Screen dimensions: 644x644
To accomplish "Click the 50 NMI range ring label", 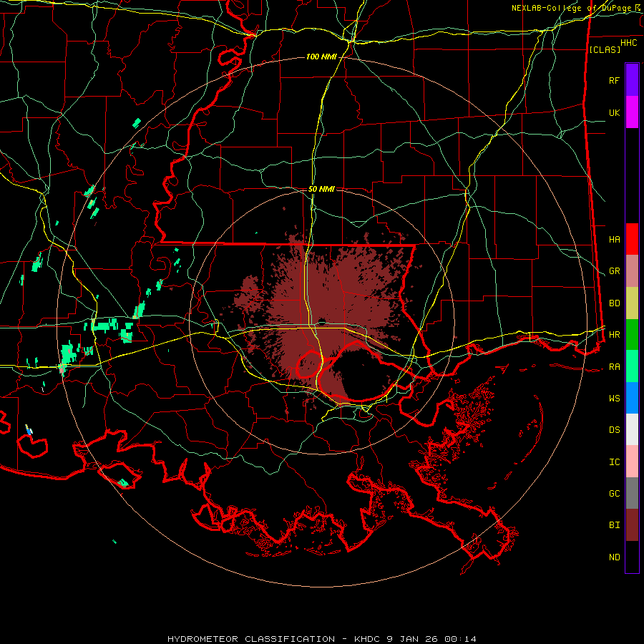I will [x=321, y=189].
